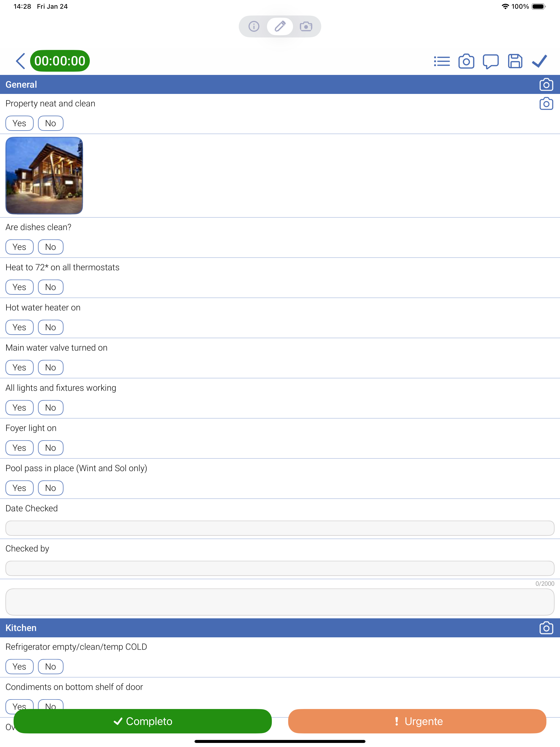560x747 pixels.
Task: Select No for Main water valve turned on
Action: (x=51, y=368)
